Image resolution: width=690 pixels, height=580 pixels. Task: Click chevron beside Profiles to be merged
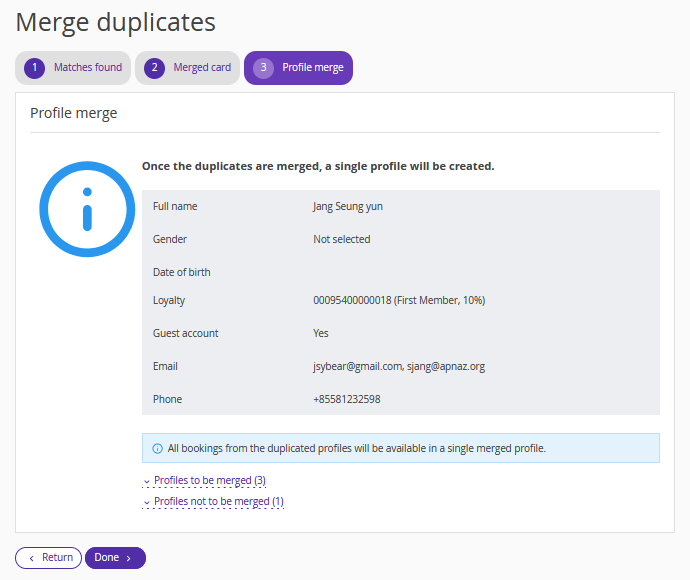pyautogui.click(x=147, y=481)
